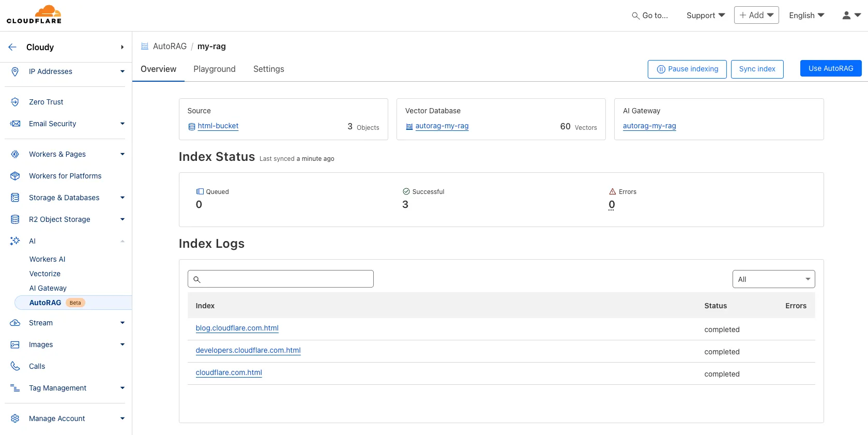The width and height of the screenshot is (868, 435).
Task: Open Zero Trust shield icon
Action: 15,102
